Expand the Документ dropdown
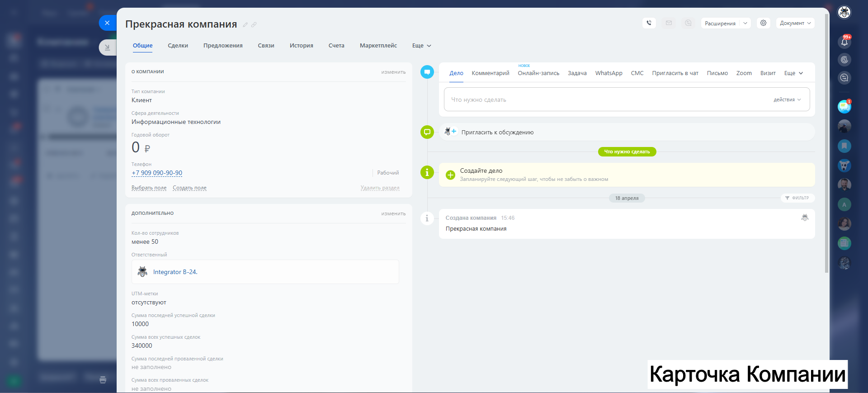This screenshot has width=868, height=393. tap(795, 23)
